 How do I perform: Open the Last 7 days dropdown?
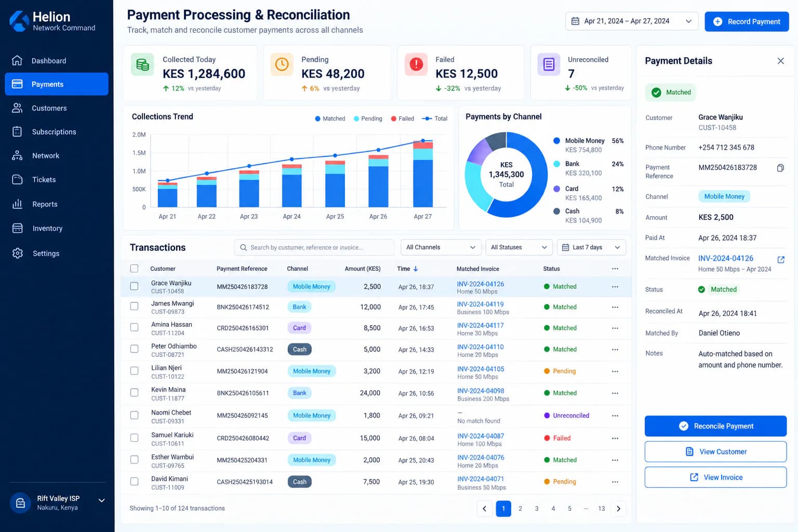(591, 247)
